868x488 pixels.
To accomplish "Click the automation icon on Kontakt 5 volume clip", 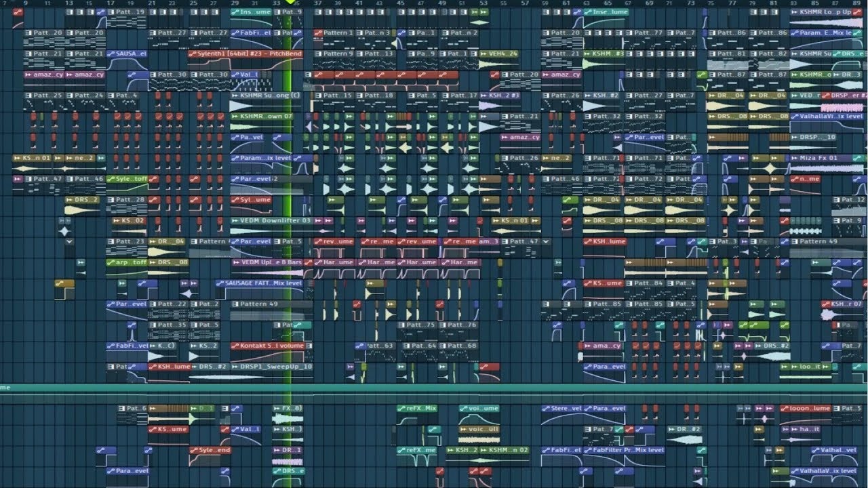I will (x=235, y=346).
